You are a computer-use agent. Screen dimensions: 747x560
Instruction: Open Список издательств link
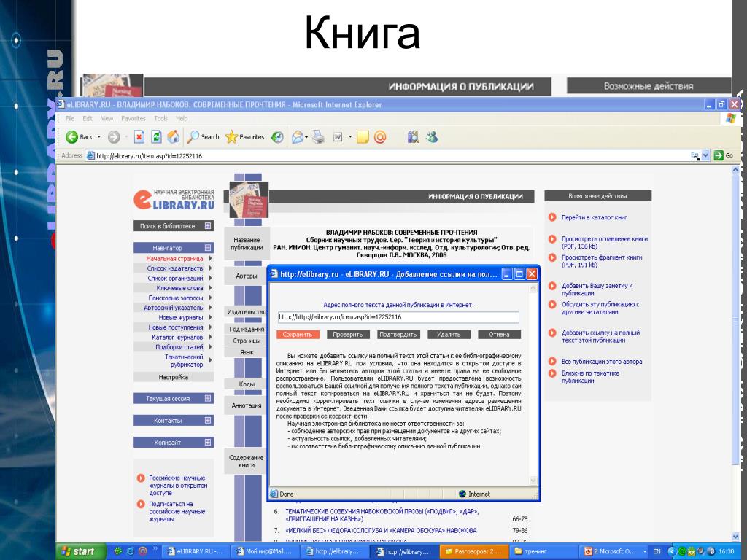pos(175,268)
